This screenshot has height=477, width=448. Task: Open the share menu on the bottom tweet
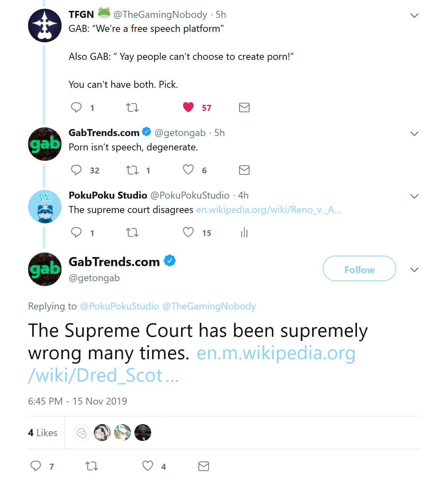[203, 466]
